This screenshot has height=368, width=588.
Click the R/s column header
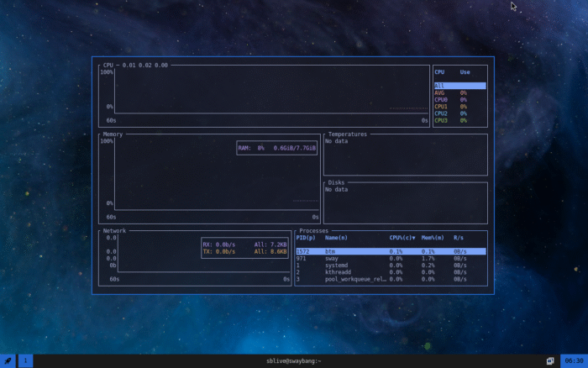pos(459,238)
